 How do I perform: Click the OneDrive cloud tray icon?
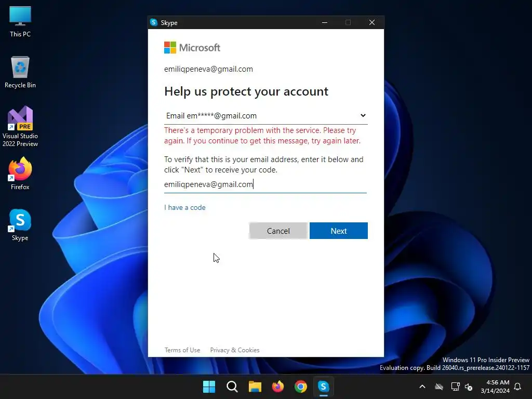tap(439, 387)
